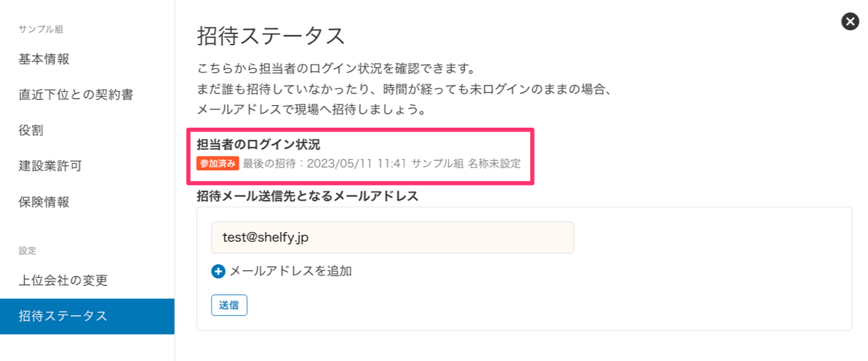Click the 担当者のログイン状況 heading
Viewport: 868px width, 361px height.
[258, 145]
